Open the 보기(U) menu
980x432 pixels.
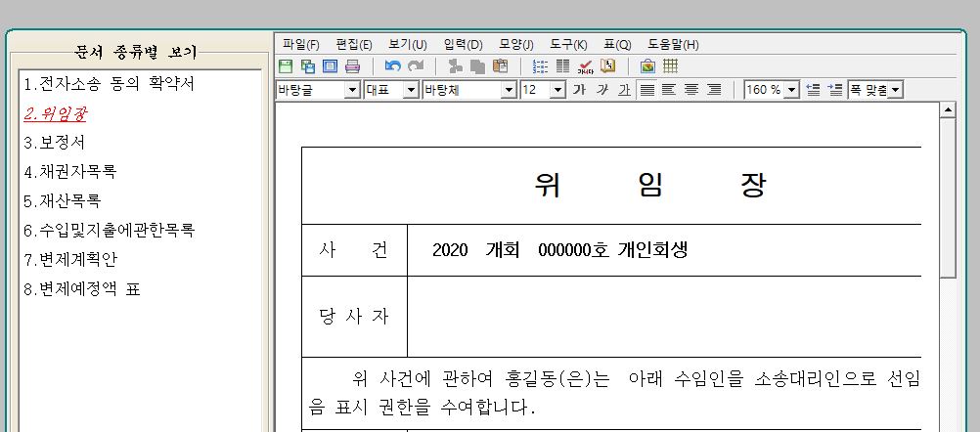point(408,44)
